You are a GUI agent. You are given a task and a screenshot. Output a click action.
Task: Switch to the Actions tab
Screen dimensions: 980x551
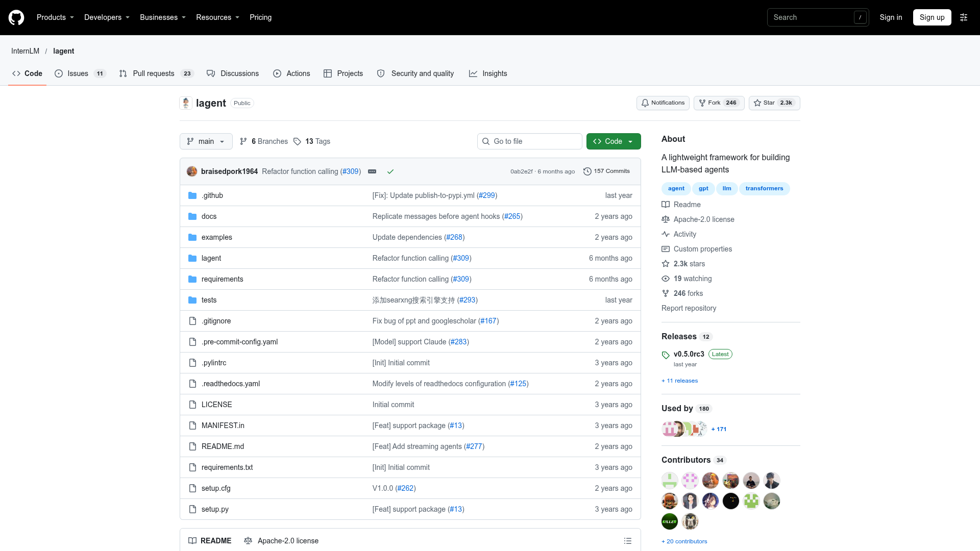[x=291, y=73]
